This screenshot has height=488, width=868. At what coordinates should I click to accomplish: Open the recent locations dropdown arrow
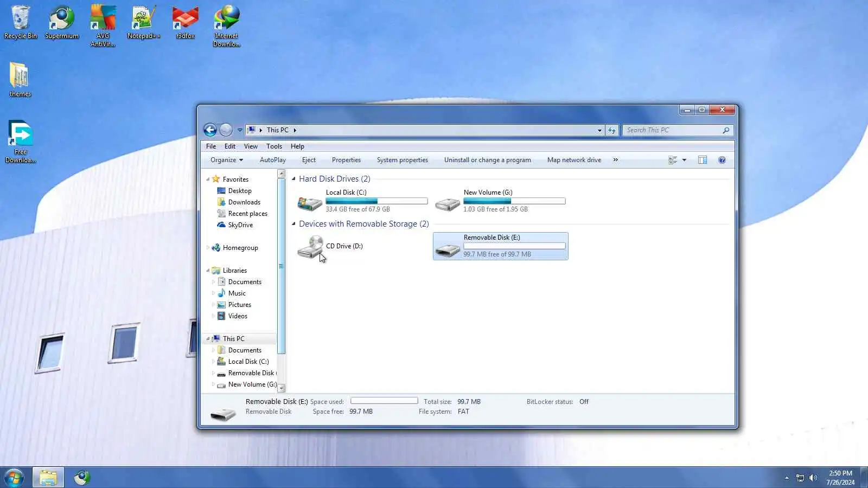pyautogui.click(x=240, y=130)
